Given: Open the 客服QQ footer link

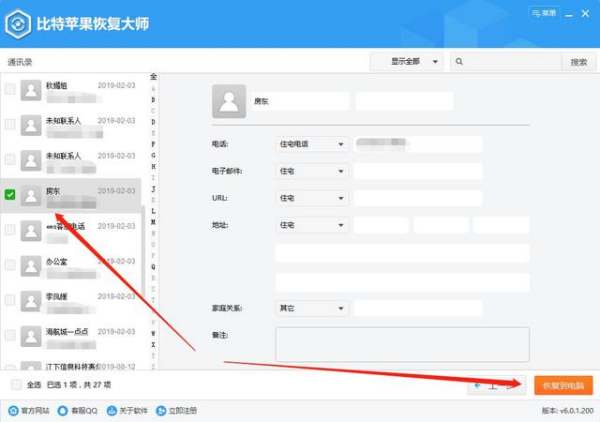Looking at the screenshot, I should point(78,411).
